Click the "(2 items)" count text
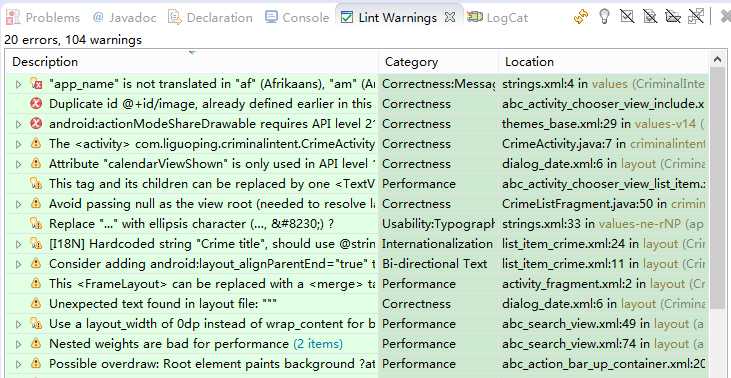The height and width of the screenshot is (378, 731). 318,344
